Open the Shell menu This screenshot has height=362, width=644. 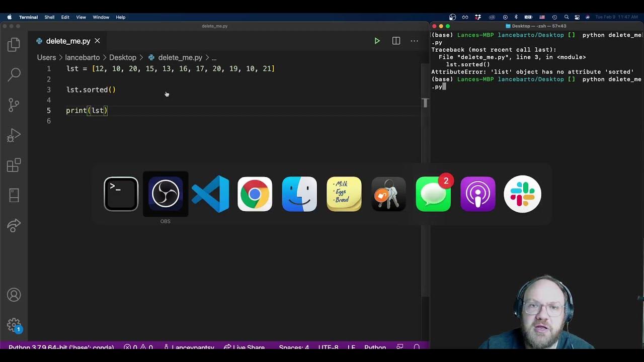(x=49, y=17)
